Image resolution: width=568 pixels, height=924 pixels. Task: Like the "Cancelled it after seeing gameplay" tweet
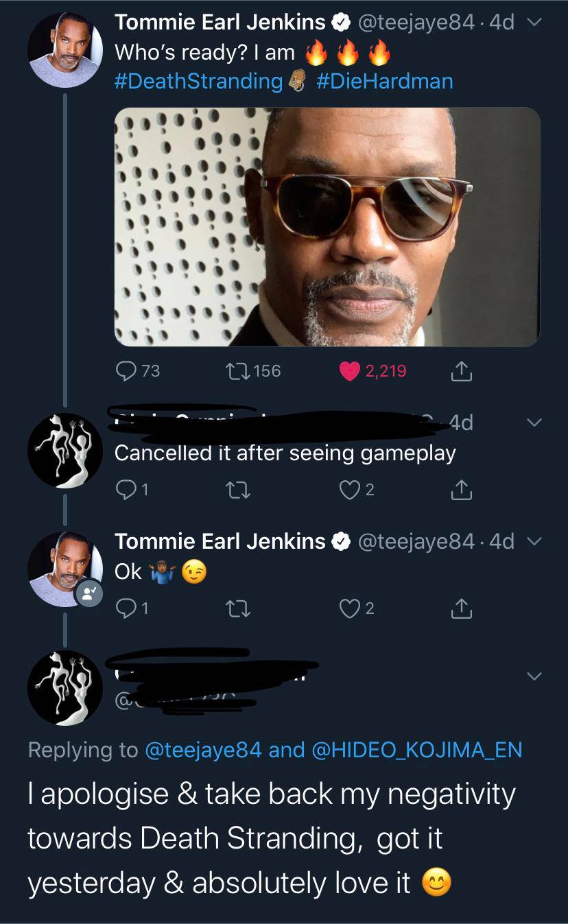click(350, 490)
